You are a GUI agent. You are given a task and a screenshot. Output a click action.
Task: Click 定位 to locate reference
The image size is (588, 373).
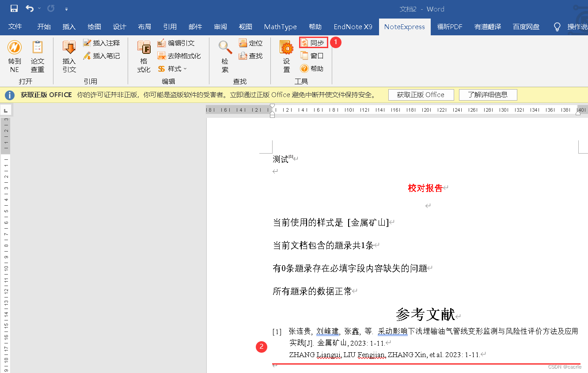click(x=250, y=43)
